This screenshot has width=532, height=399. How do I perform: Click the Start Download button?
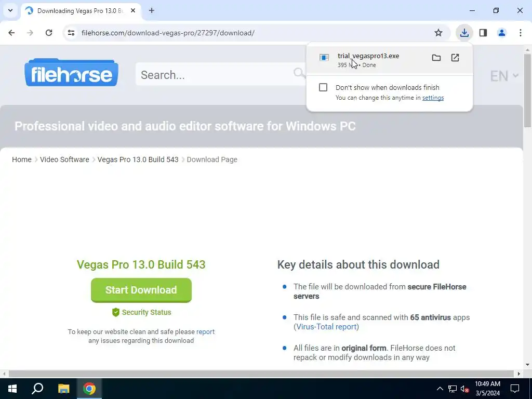(141, 290)
